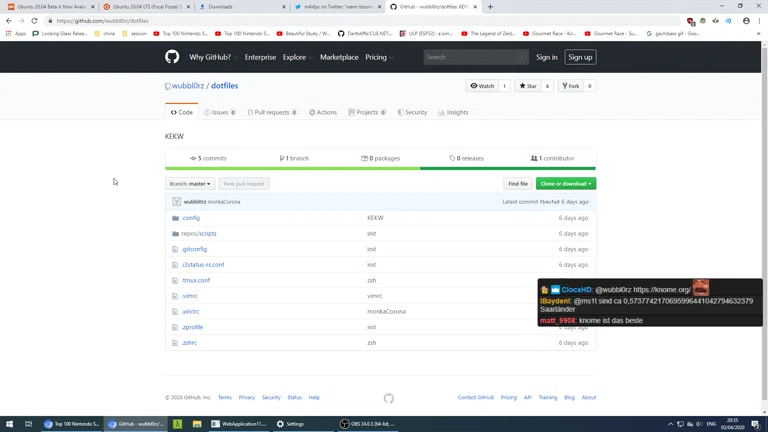Viewport: 768px width, 432px height.
Task: Open the .tmux.conf file link
Action: point(196,281)
